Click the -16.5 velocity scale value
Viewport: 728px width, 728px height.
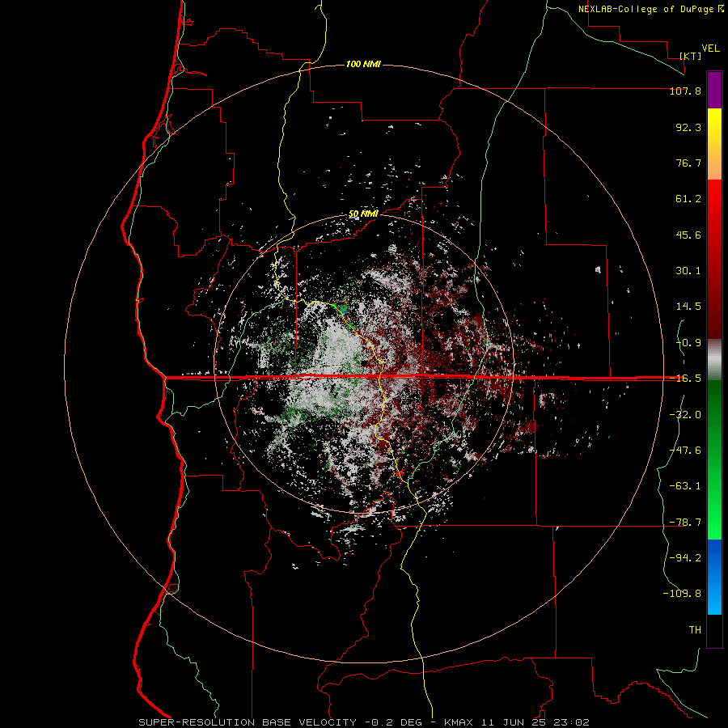(x=685, y=379)
